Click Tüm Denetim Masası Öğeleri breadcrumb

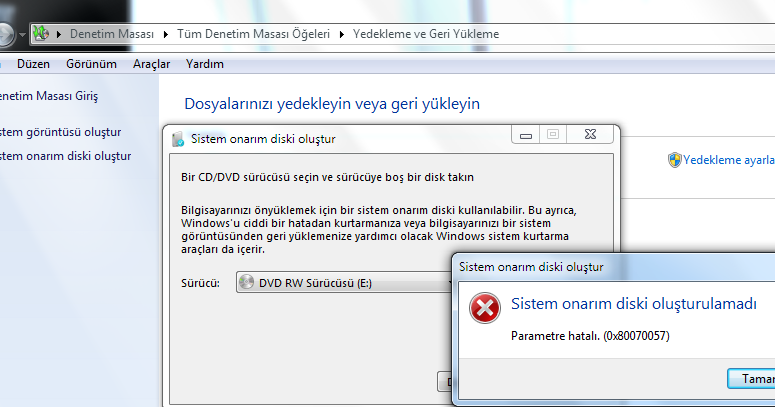pos(254,34)
